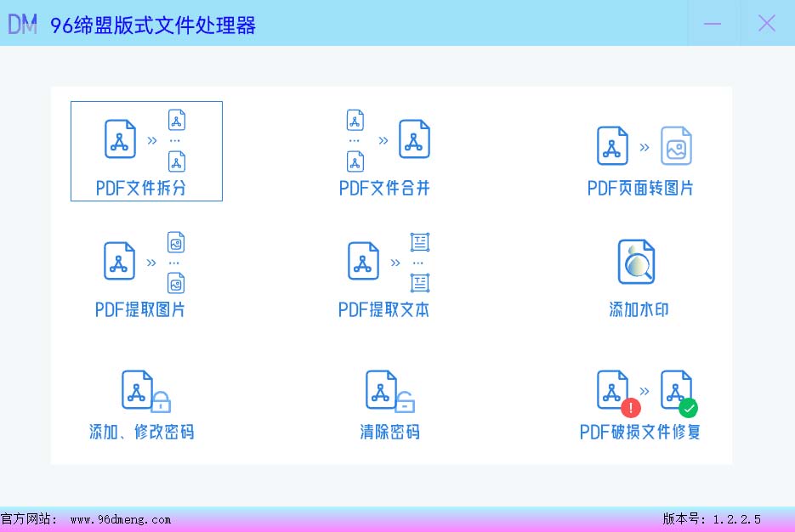Select the PDF提取文本 text label

pos(384,310)
